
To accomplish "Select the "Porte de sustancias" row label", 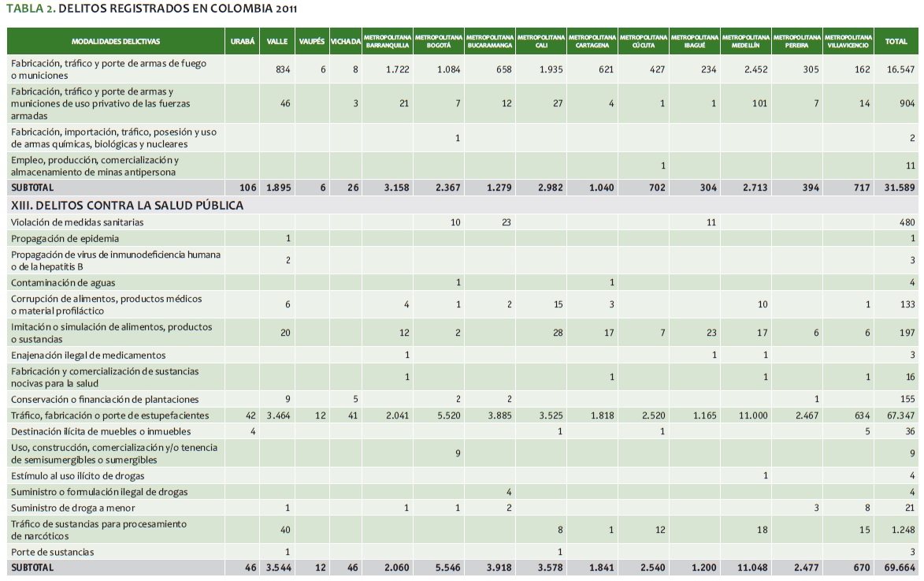I will tap(53, 552).
